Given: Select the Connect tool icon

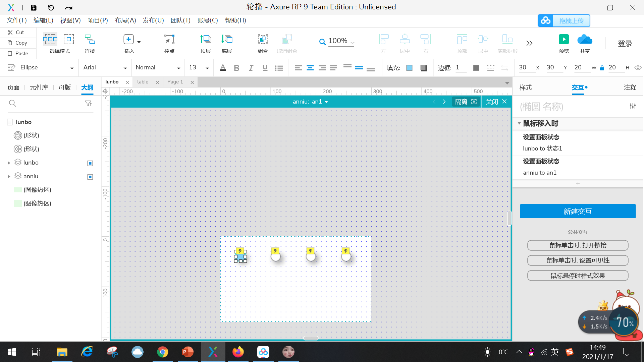Looking at the screenshot, I should click(x=90, y=40).
